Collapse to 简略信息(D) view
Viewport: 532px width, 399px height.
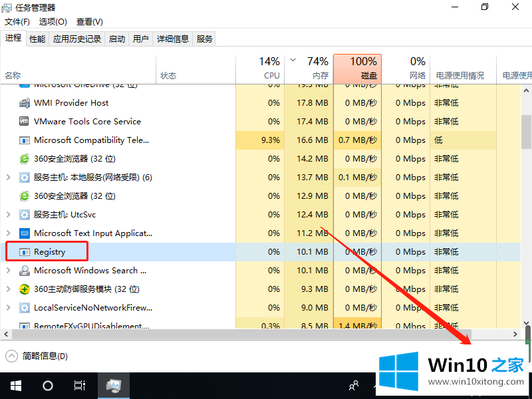tap(37, 356)
